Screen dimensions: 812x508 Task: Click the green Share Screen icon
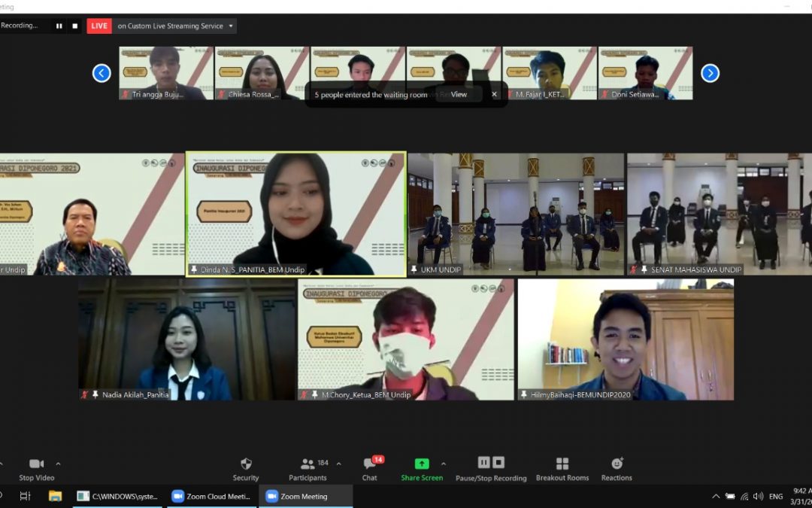(422, 462)
